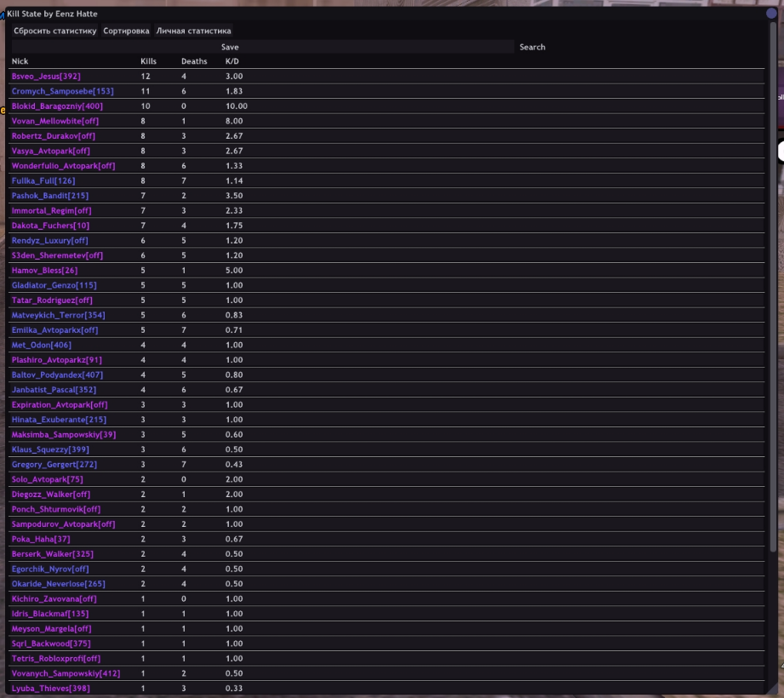The height and width of the screenshot is (698, 784).
Task: Click the Nick column header
Action: tap(20, 61)
